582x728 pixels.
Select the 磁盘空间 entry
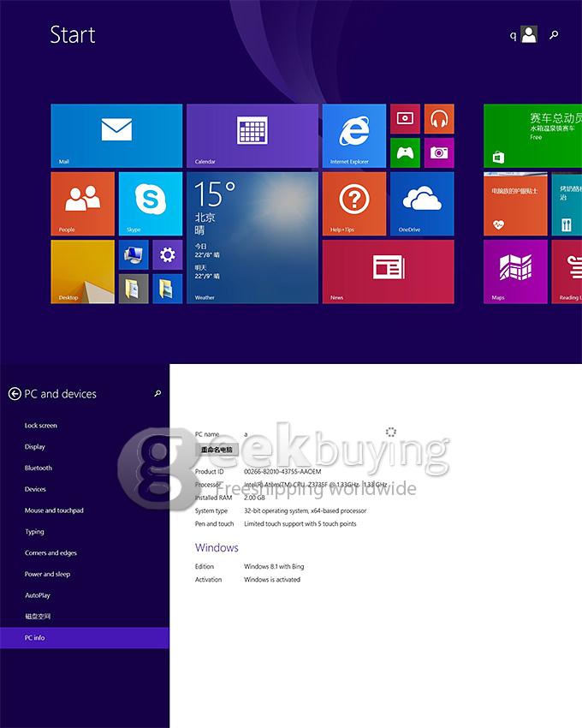tap(38, 617)
